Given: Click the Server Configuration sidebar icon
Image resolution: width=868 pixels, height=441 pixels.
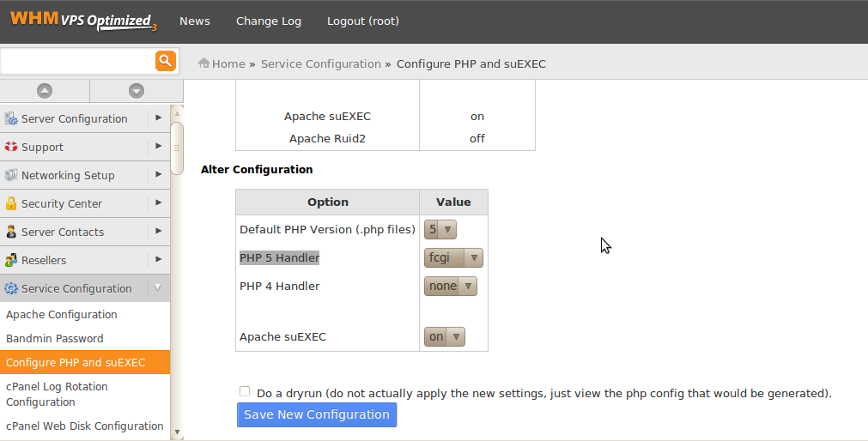Looking at the screenshot, I should coord(11,118).
